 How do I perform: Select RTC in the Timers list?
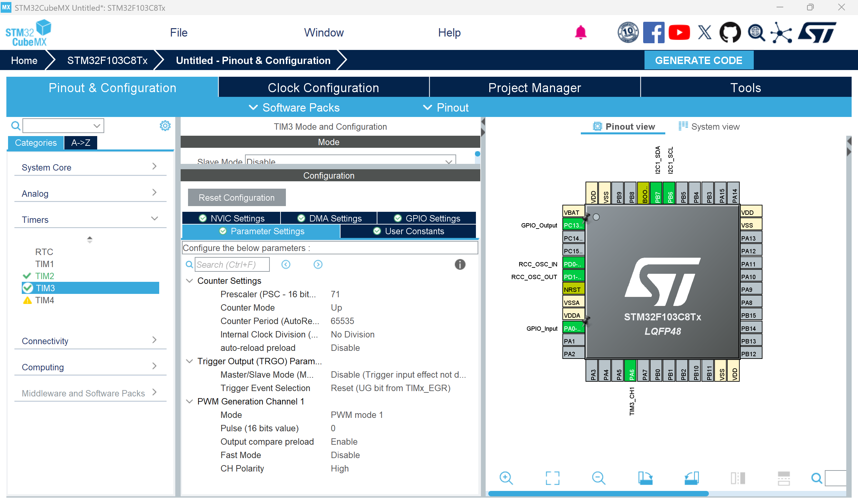click(x=44, y=252)
